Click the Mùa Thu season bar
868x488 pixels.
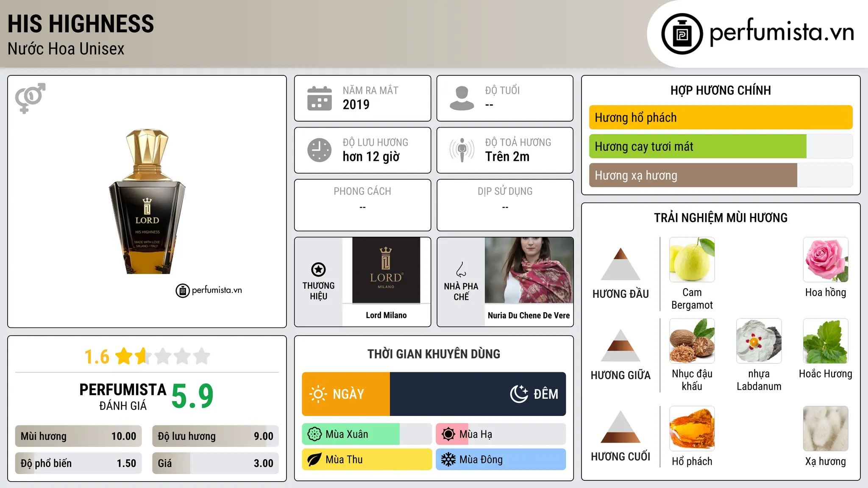click(x=367, y=460)
